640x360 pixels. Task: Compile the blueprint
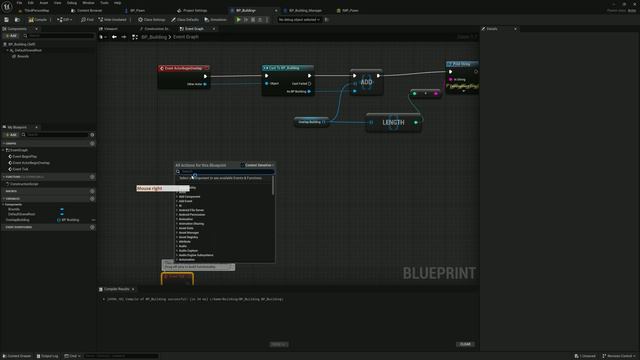point(38,20)
